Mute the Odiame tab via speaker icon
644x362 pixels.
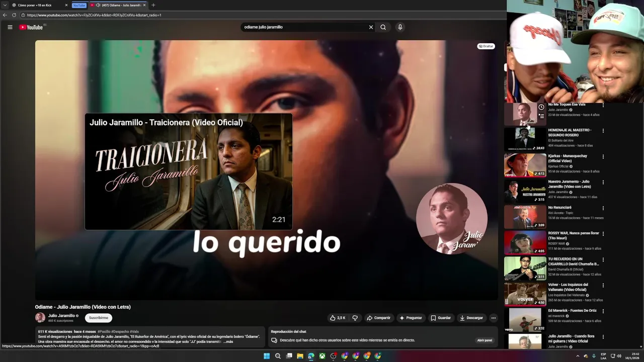(98, 5)
